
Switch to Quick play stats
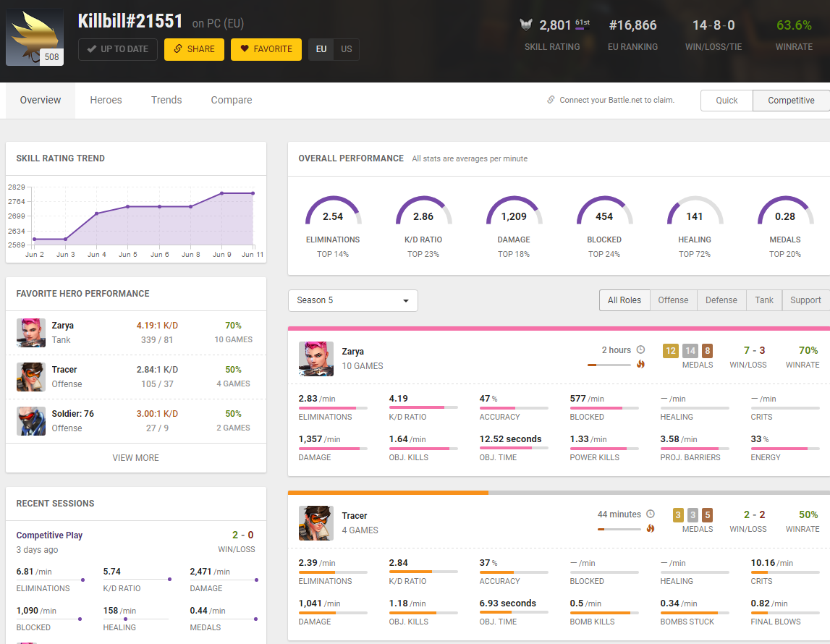727,101
